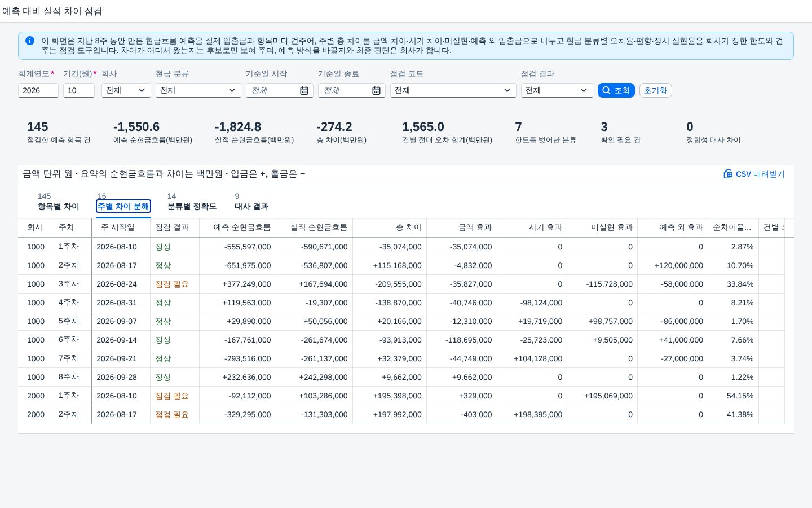Select the 점검 필요 status for 2026-08-24
This screenshot has width=812, height=508.
(172, 284)
